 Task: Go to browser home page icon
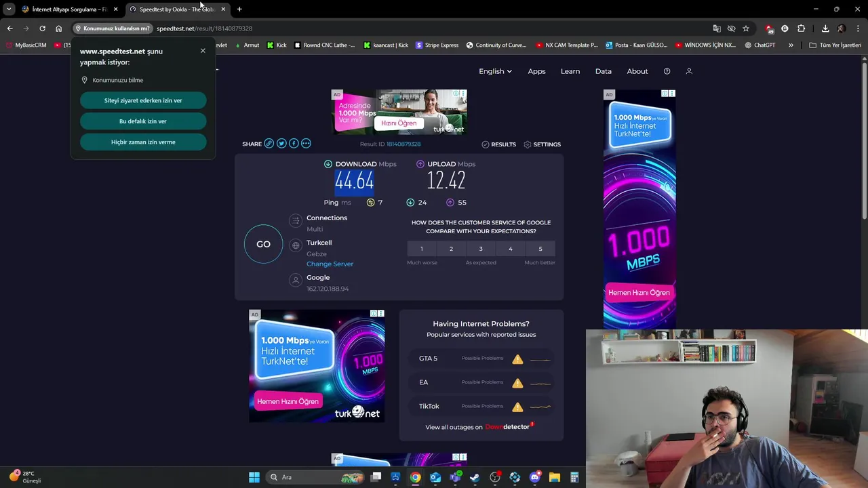(59, 28)
